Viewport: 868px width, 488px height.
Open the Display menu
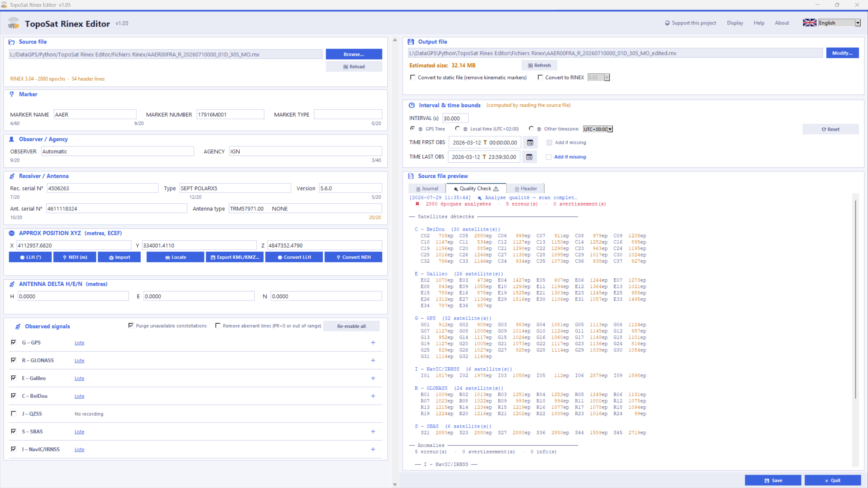tap(735, 23)
